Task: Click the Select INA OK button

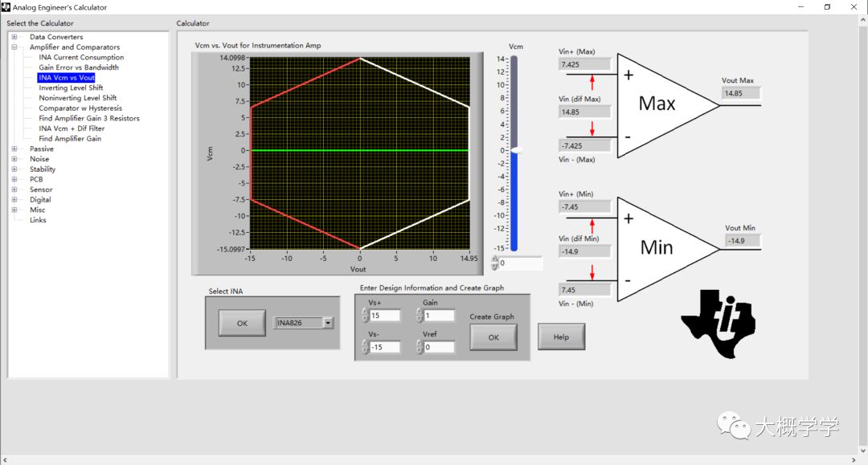Action: pyautogui.click(x=242, y=323)
